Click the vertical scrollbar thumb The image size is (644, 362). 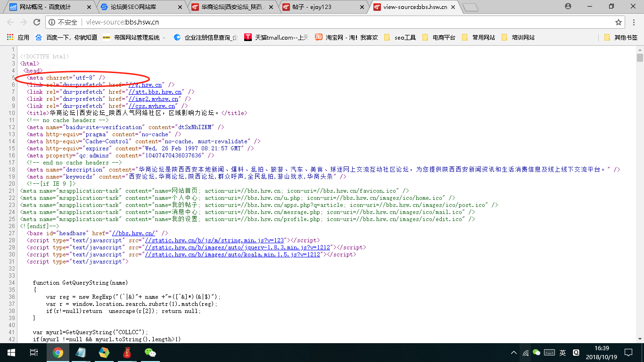click(640, 58)
